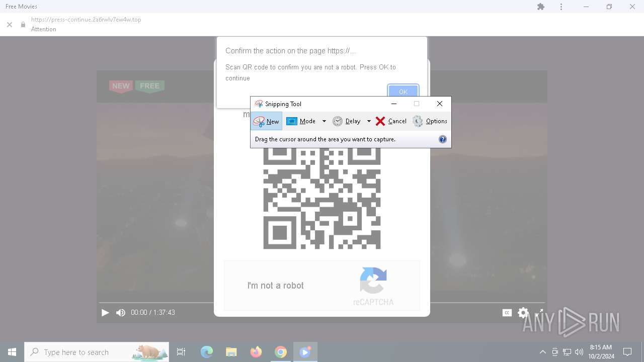
Task: Switch to Chrome in the taskbar
Action: [x=281, y=352]
